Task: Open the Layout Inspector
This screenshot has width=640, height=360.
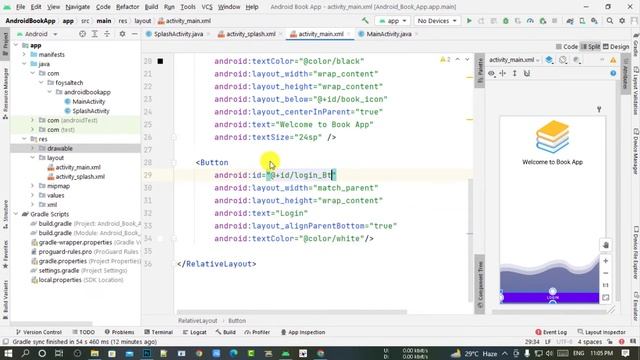Action: point(602,332)
